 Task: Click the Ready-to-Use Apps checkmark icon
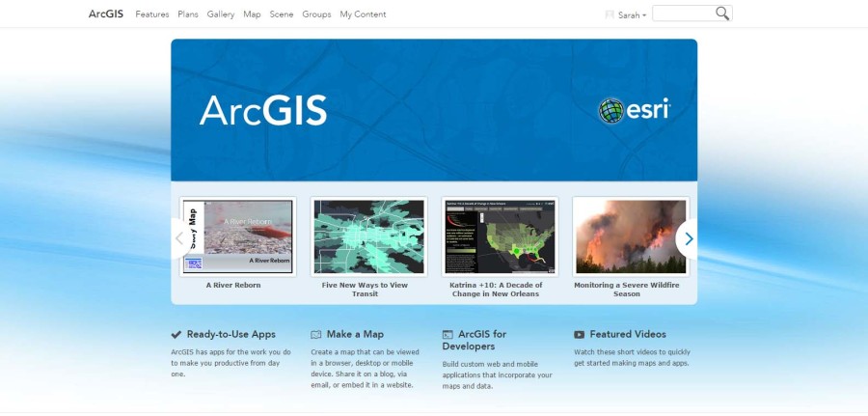pyautogui.click(x=176, y=334)
